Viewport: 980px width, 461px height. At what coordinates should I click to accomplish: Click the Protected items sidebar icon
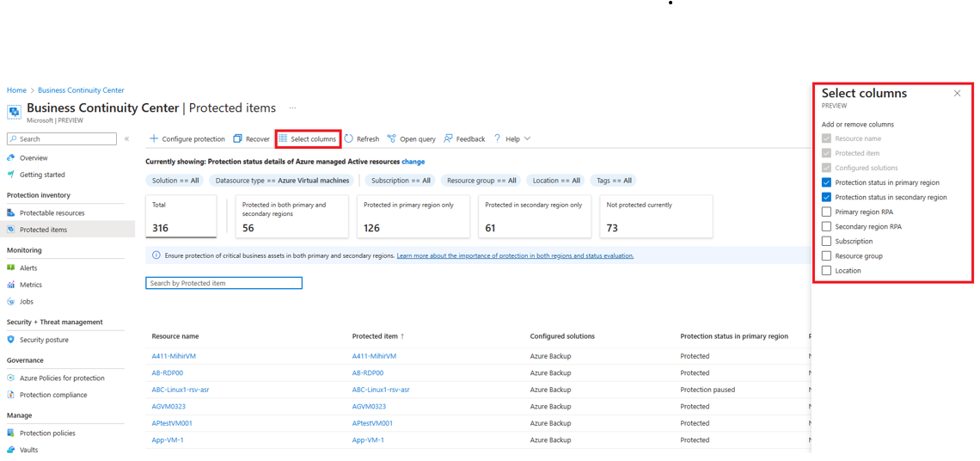(x=11, y=230)
